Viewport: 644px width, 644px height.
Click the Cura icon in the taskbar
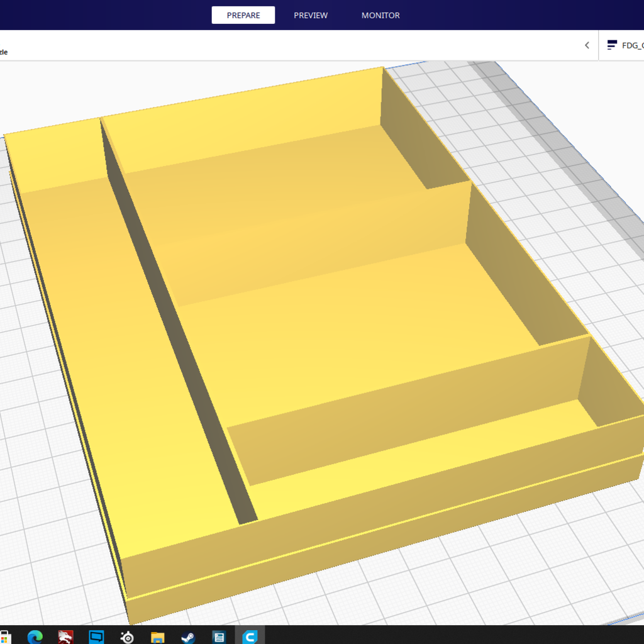pos(250,636)
